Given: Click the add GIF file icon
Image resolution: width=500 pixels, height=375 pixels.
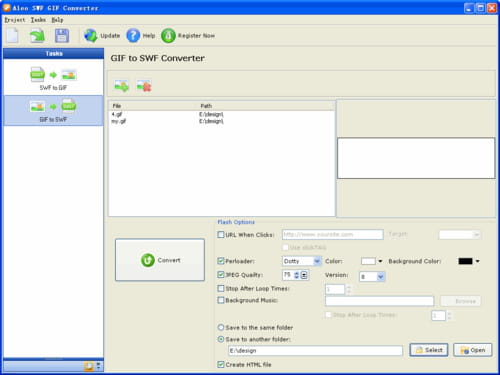Looking at the screenshot, I should [121, 86].
